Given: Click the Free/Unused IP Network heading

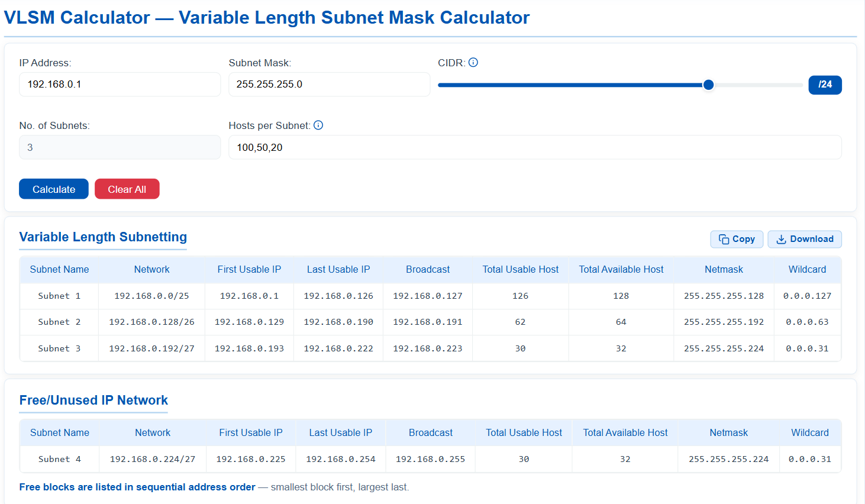Looking at the screenshot, I should (x=93, y=400).
